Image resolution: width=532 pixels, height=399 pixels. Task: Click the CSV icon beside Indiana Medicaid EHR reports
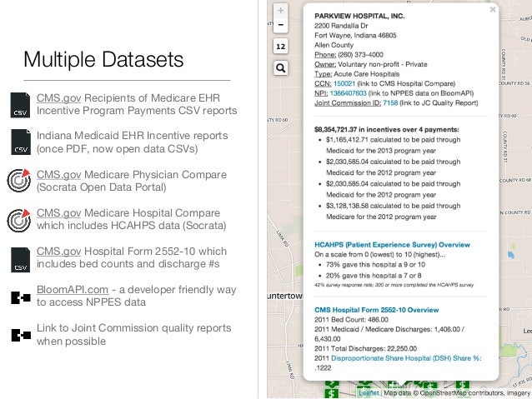21,142
